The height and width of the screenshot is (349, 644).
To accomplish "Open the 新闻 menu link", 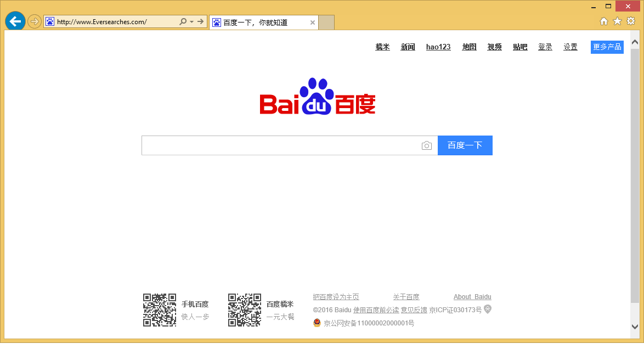I will (408, 47).
